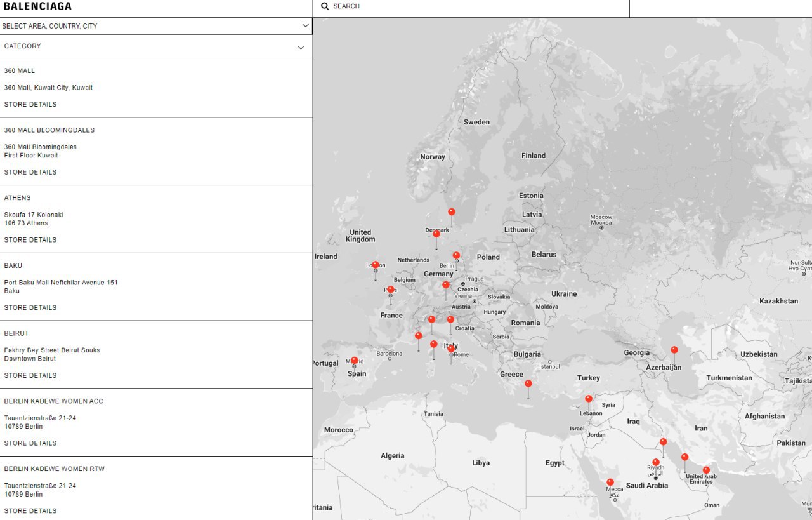The height and width of the screenshot is (520, 812).
Task: Select the BAKU store title
Action: (x=13, y=265)
